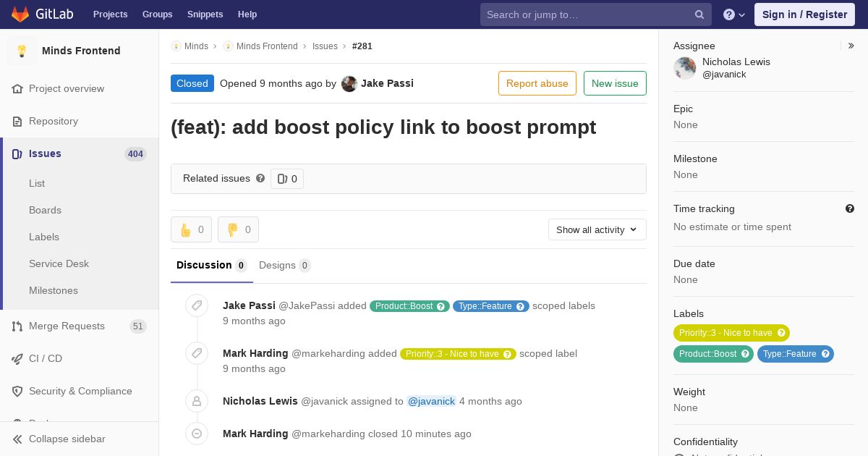Open author Jake Passi profile link
Screen dimensions: 868x456
point(387,83)
